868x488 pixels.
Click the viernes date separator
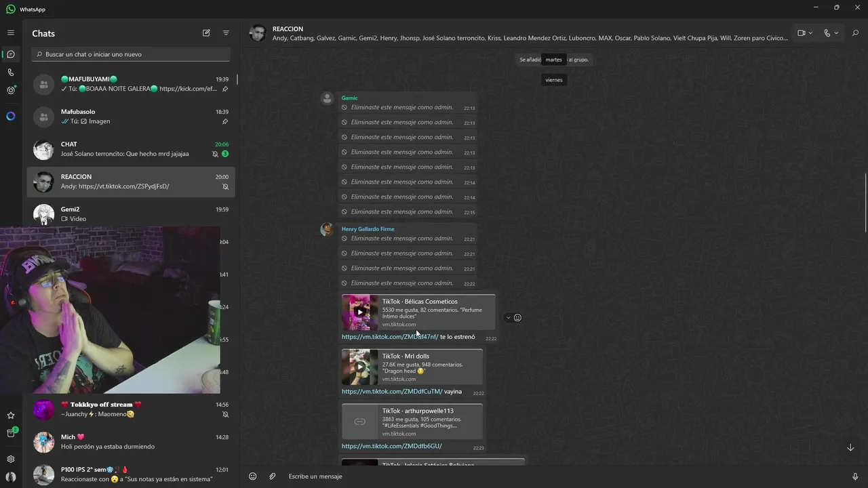[554, 80]
